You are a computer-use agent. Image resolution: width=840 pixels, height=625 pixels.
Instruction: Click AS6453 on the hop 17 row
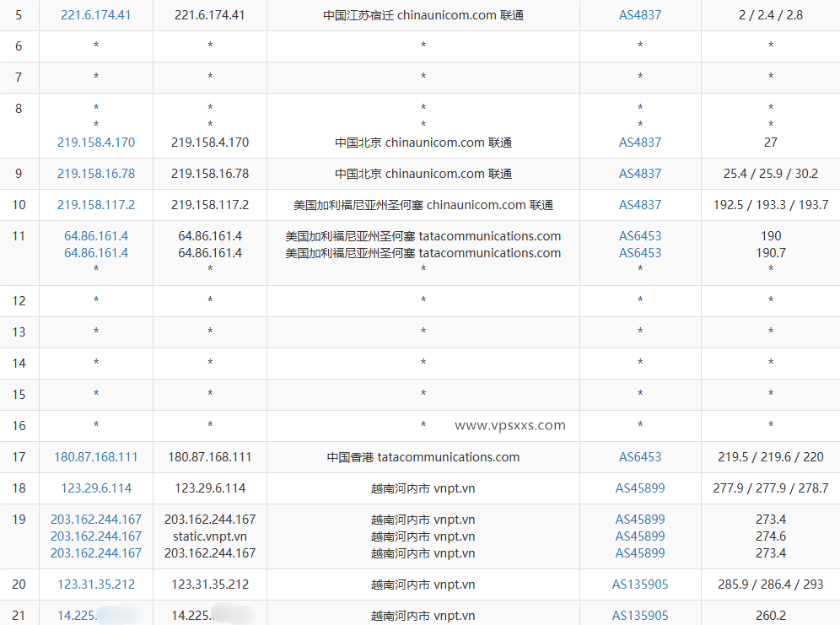click(640, 457)
